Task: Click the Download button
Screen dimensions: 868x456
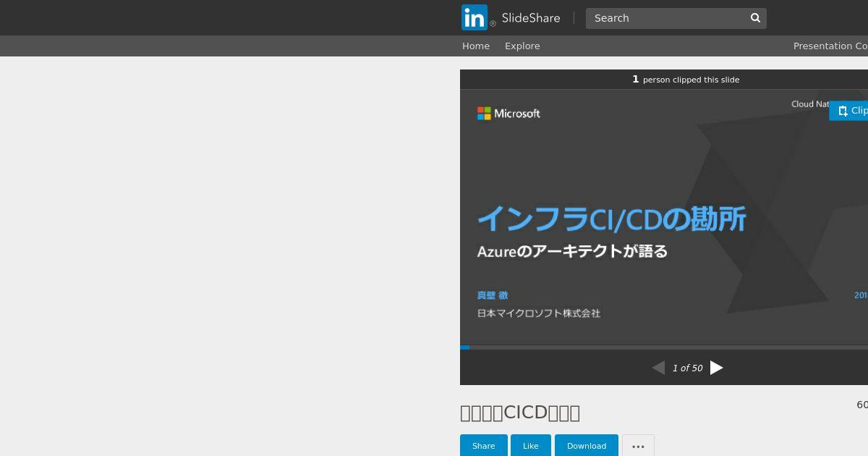Action: pyautogui.click(x=587, y=446)
